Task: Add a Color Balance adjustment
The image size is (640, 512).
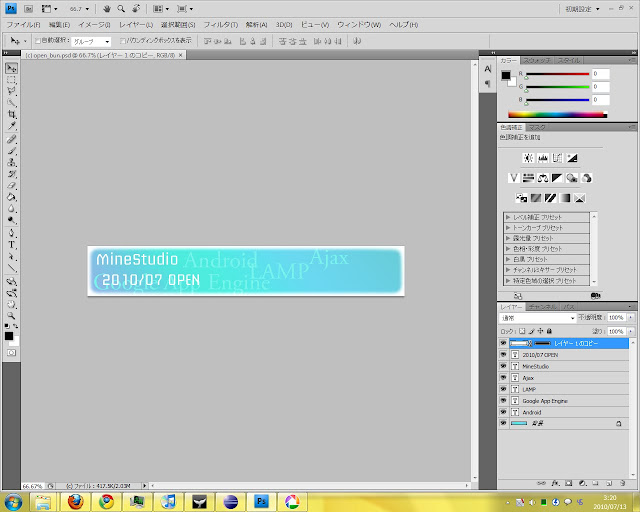Action: (x=543, y=178)
